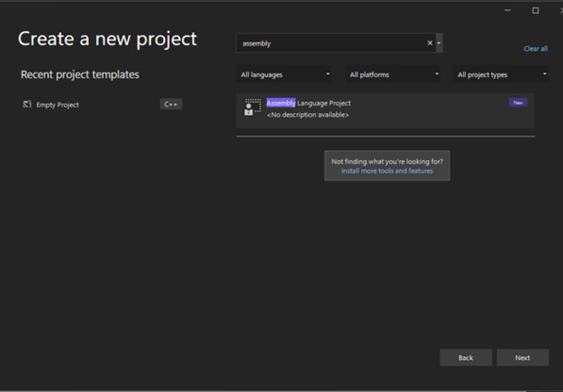Select the Assembly Language Project template
Screen dimensions: 563x392
[x=385, y=110]
